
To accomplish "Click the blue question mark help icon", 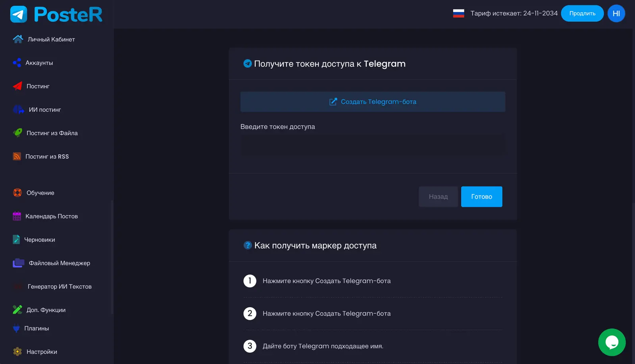I will (x=248, y=245).
